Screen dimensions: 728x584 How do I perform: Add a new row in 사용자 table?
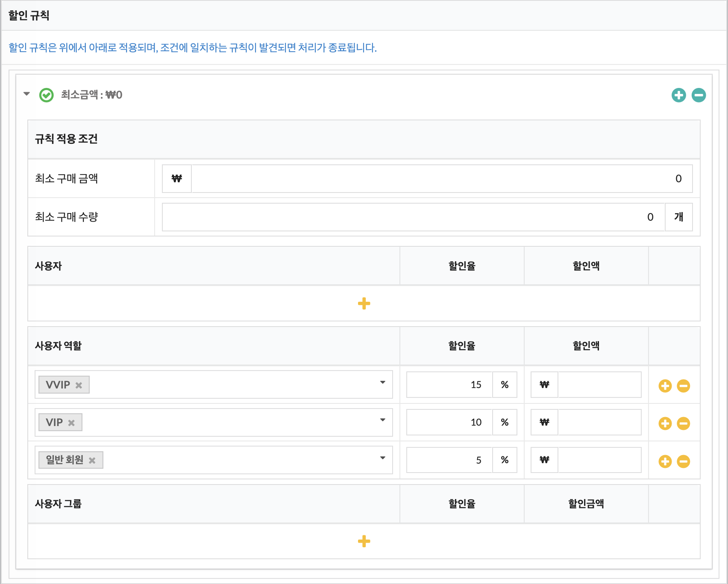[x=364, y=304]
